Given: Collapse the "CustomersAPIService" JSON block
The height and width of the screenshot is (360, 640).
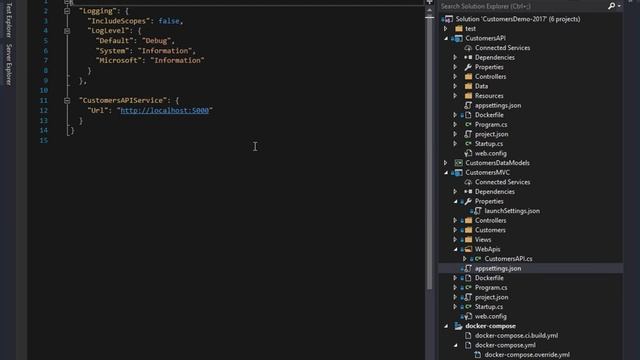Looking at the screenshot, I should click(x=67, y=100).
